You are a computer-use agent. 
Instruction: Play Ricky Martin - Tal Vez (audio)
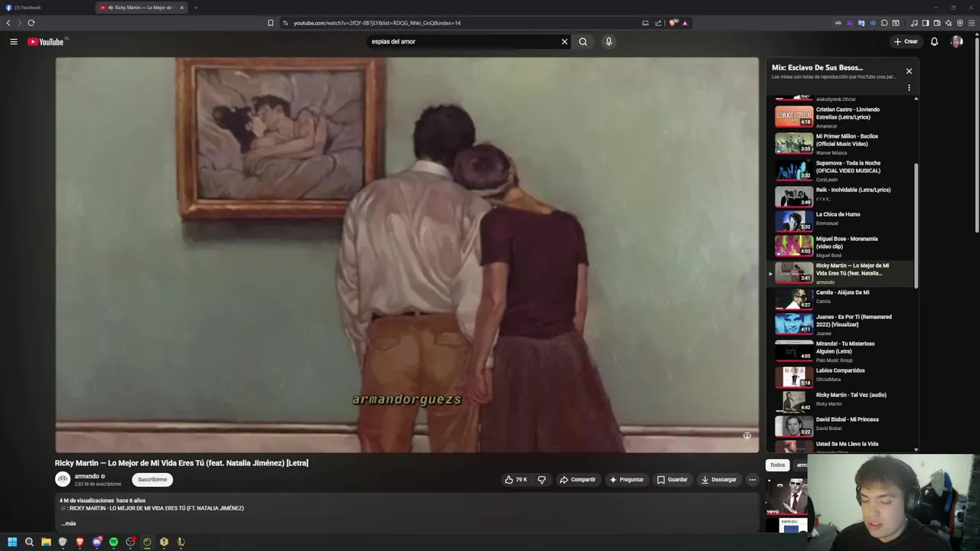(840, 400)
